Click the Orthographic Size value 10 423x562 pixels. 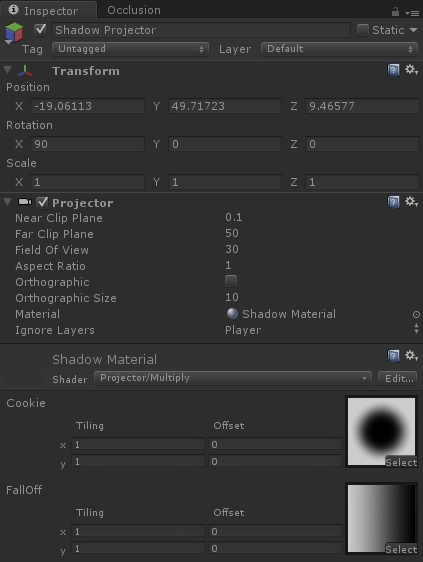click(232, 297)
